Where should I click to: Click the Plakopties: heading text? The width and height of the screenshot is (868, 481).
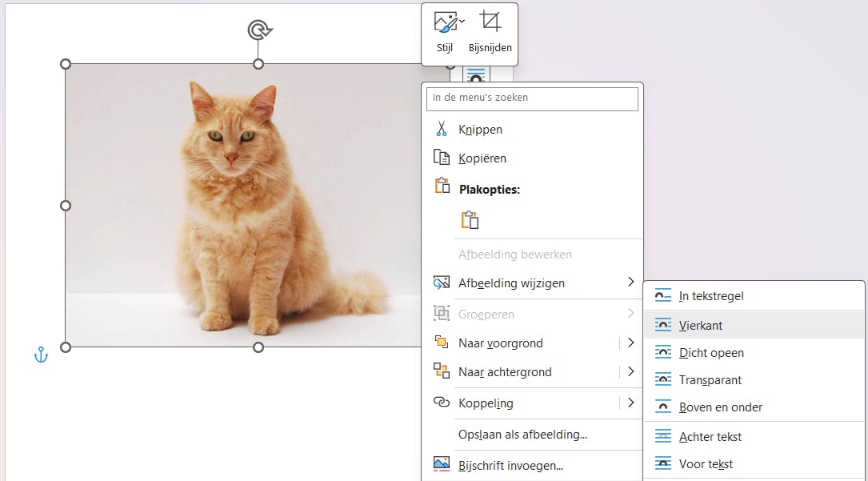490,190
